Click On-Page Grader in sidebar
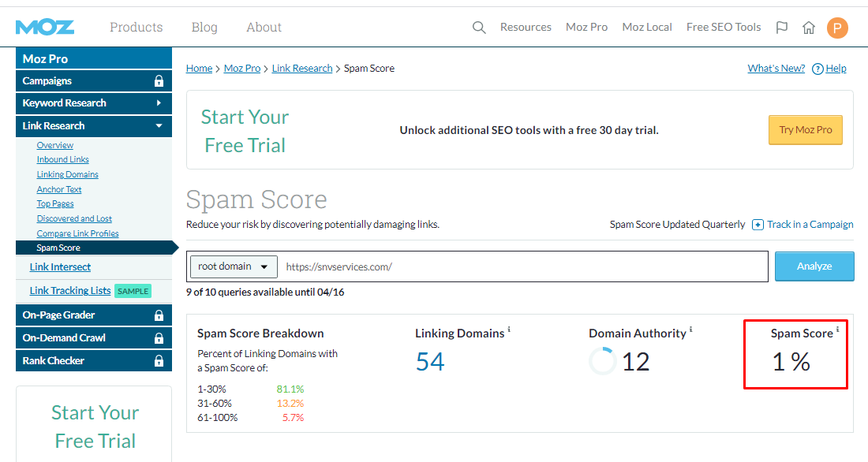The height and width of the screenshot is (462, 868). pyautogui.click(x=94, y=315)
